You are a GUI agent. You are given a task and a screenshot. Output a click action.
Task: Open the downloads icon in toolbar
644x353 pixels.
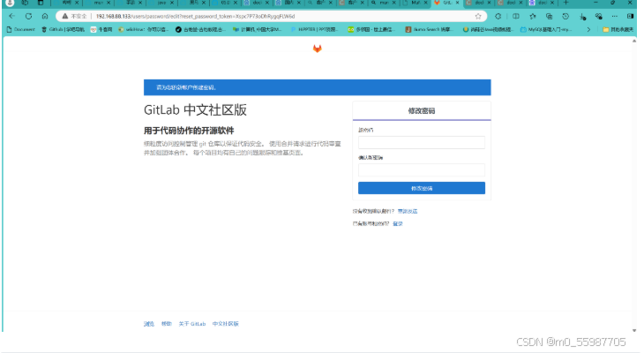click(582, 17)
